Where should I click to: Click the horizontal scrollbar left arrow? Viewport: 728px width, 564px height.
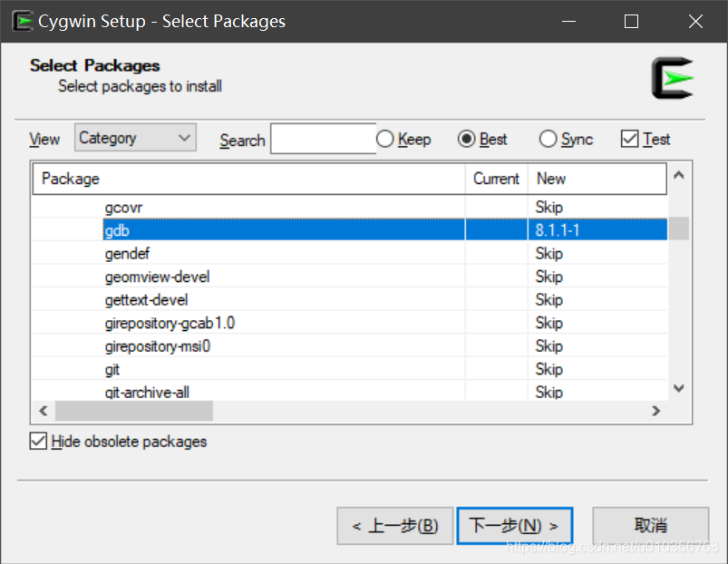click(44, 411)
